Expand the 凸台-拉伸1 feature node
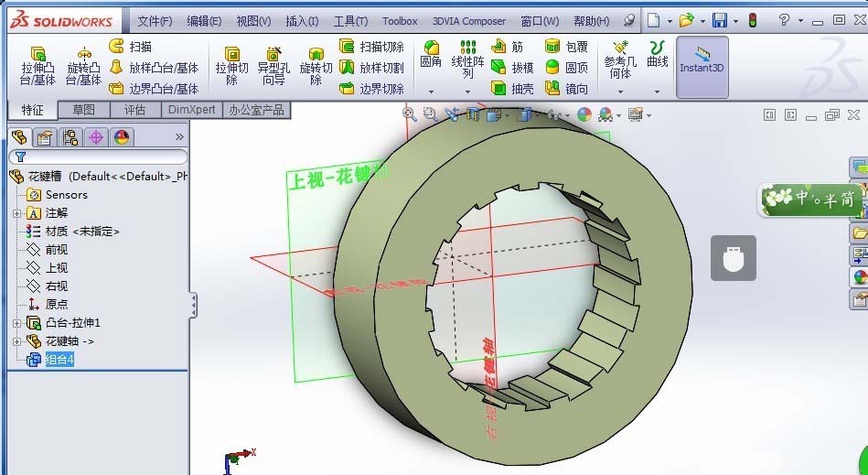 coord(16,323)
